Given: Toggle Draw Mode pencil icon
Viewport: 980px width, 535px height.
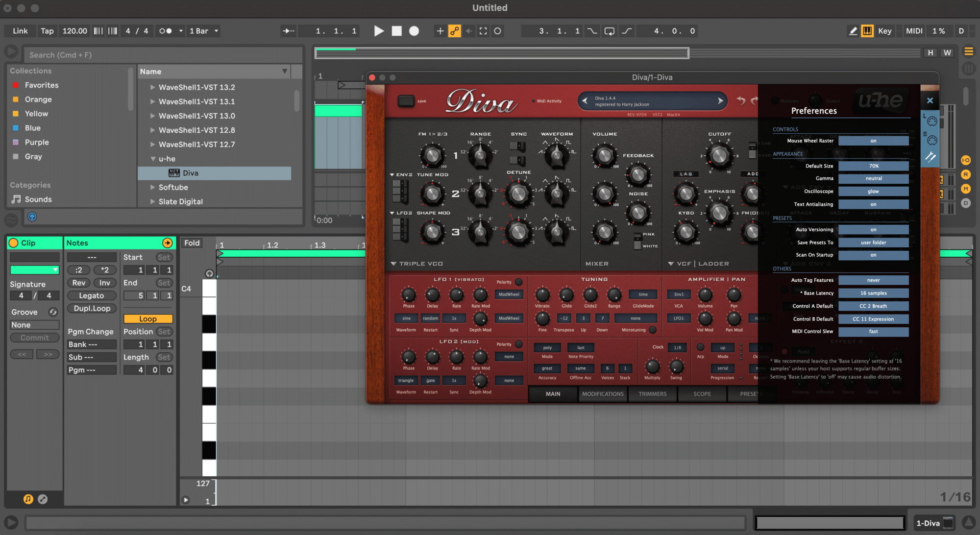Looking at the screenshot, I should point(853,31).
